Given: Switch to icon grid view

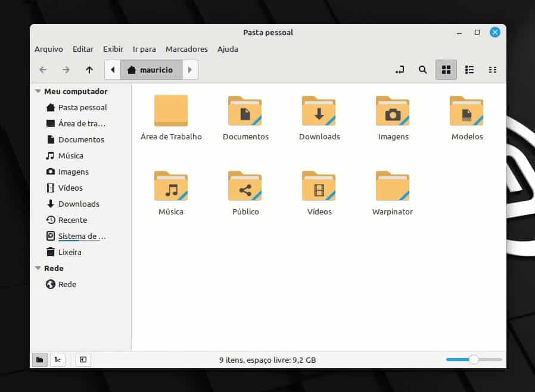Looking at the screenshot, I should pyautogui.click(x=446, y=70).
